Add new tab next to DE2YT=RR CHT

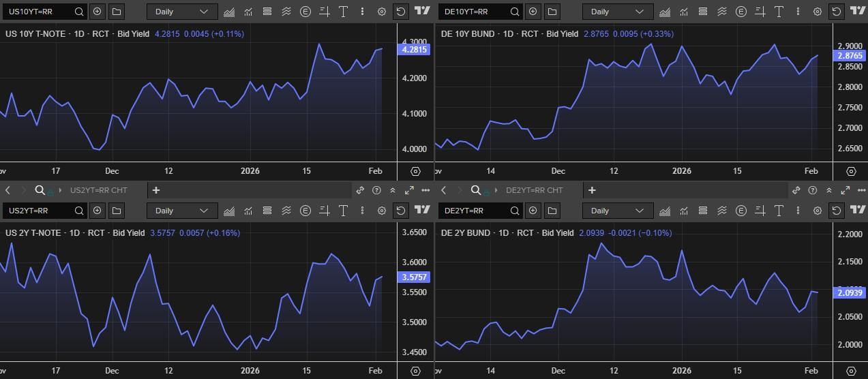tap(592, 190)
